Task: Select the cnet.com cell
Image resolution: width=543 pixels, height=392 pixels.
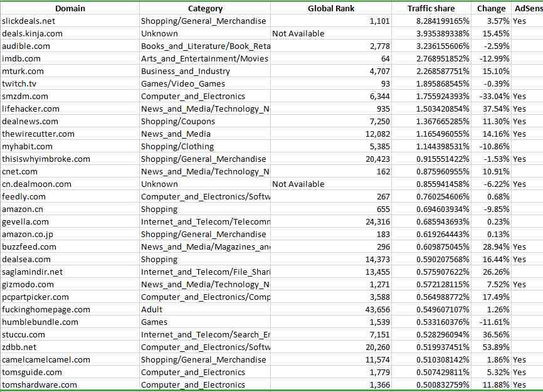Action: pos(70,171)
